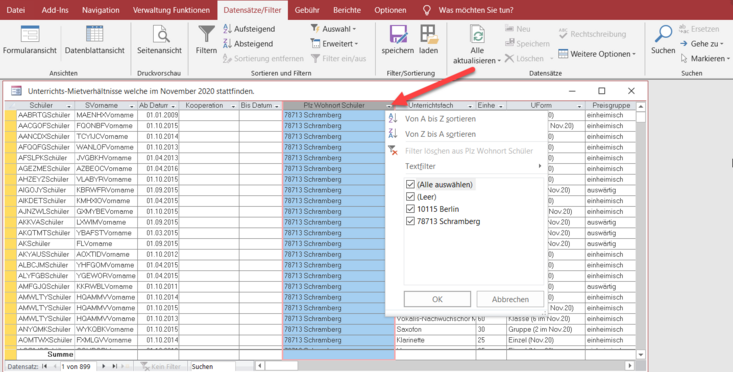Run Rechtschreibung spell check
Viewport: 733px width, 372px height.
click(592, 34)
